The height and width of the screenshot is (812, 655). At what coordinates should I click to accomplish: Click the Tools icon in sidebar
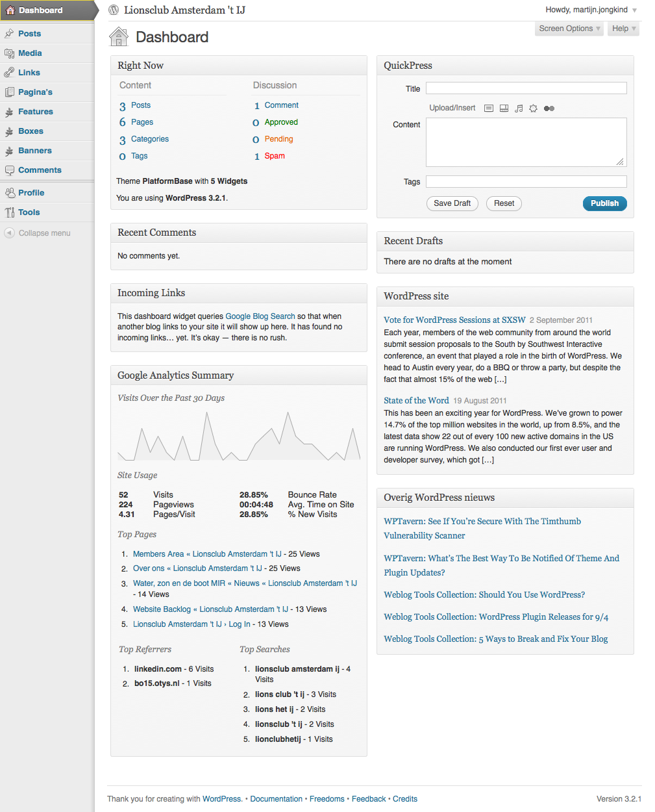(x=9, y=212)
